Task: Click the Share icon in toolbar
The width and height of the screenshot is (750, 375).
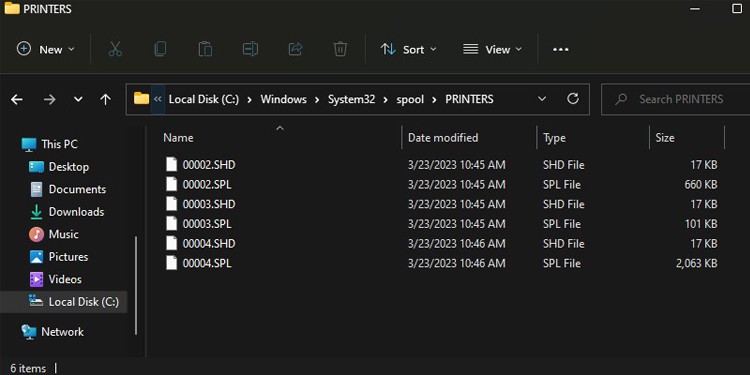Action: coord(295,49)
